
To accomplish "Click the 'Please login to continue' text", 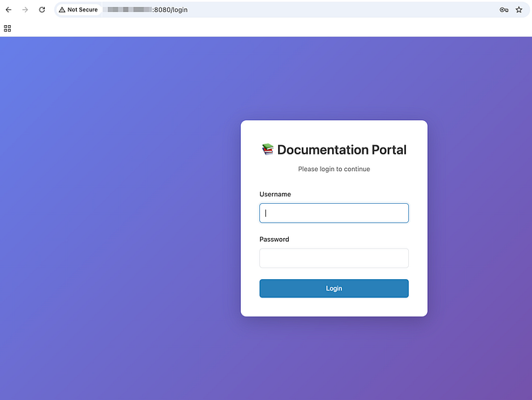I will [334, 169].
